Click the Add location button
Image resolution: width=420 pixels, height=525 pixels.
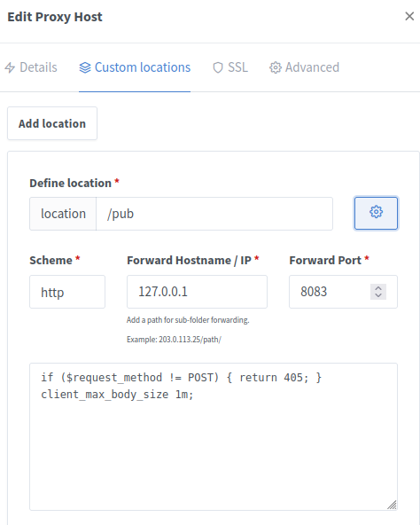coord(52,123)
